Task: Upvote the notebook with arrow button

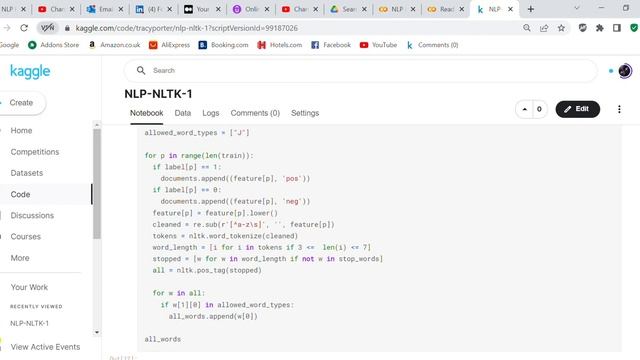Action: [524, 109]
